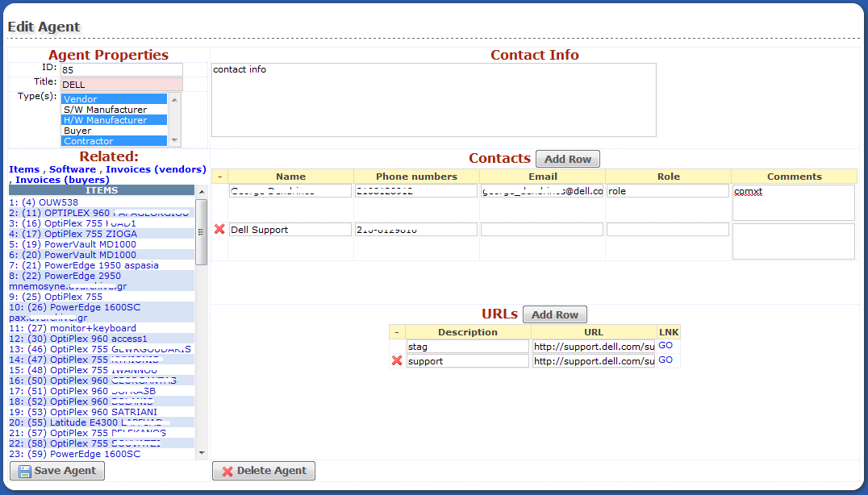Focus Dell Support name field
The width and height of the screenshot is (868, 495).
click(290, 230)
